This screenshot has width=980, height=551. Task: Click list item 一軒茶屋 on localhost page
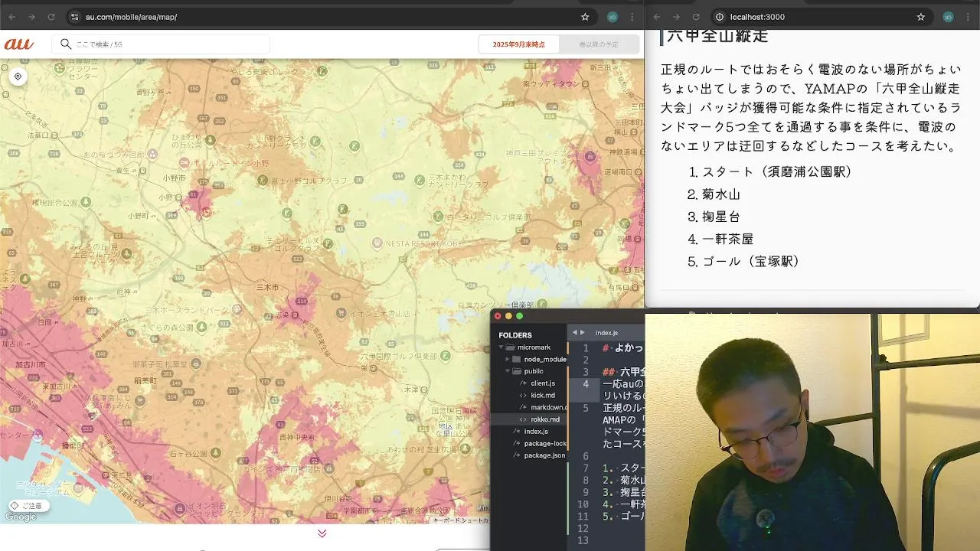point(728,239)
